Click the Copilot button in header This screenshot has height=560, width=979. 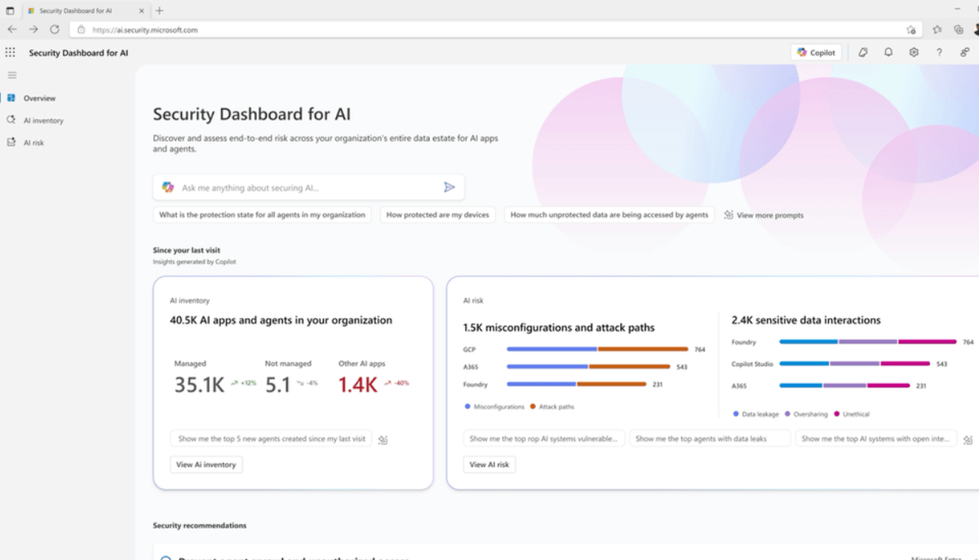pos(816,52)
